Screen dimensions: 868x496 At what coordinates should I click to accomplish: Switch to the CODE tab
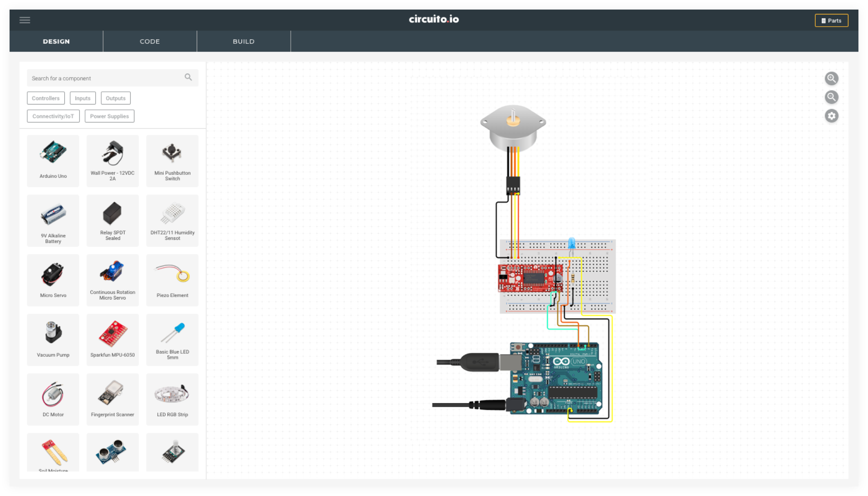pyautogui.click(x=150, y=41)
